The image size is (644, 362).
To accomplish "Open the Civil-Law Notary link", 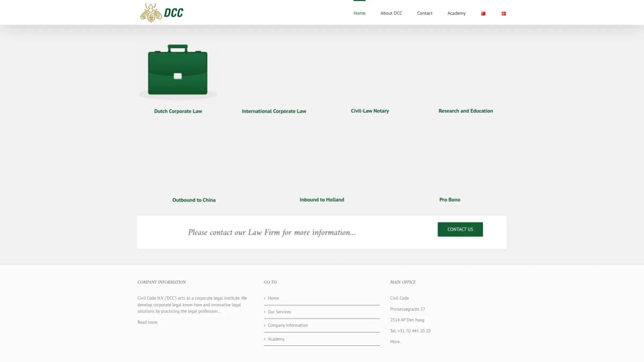I will pyautogui.click(x=370, y=111).
